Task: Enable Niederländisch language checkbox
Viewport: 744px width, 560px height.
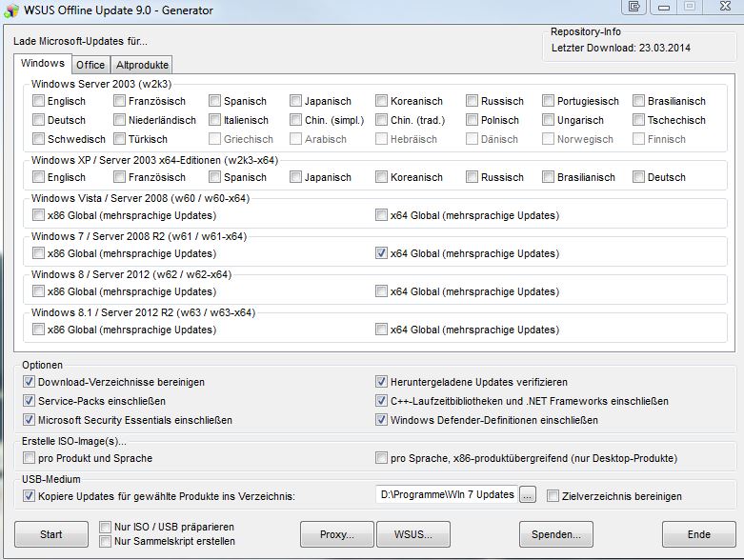Action: click(x=120, y=119)
